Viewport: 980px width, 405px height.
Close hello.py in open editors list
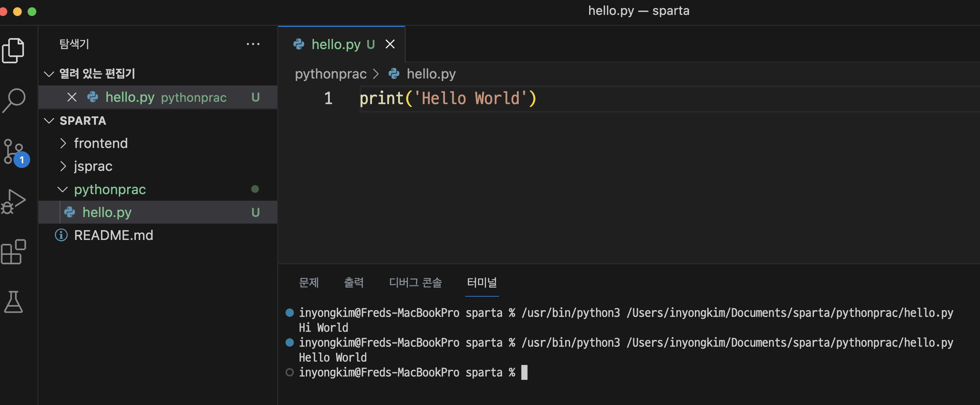pos(72,97)
